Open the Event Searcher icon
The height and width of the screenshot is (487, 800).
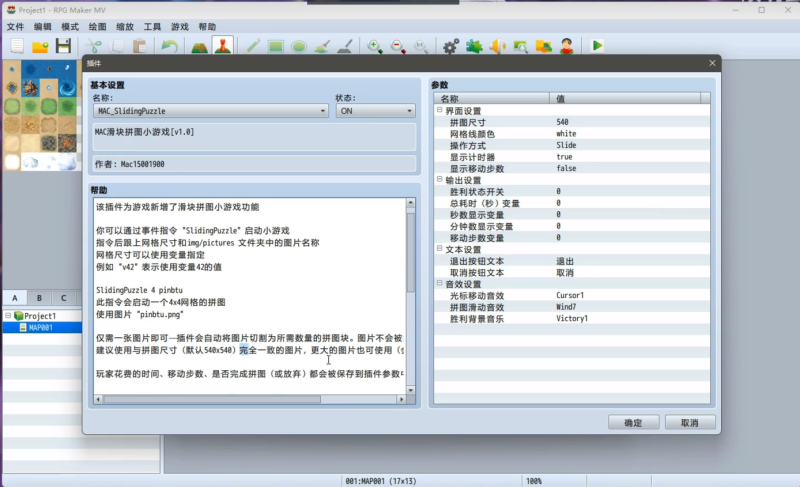point(520,46)
